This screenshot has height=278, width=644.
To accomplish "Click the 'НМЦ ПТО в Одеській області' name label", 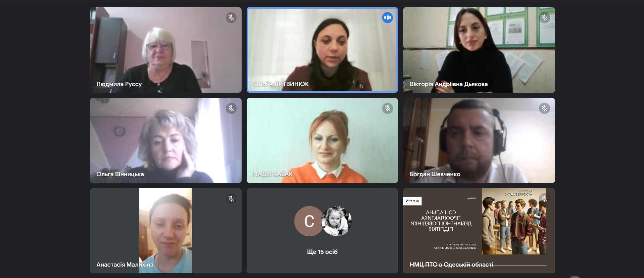I will click(451, 265).
